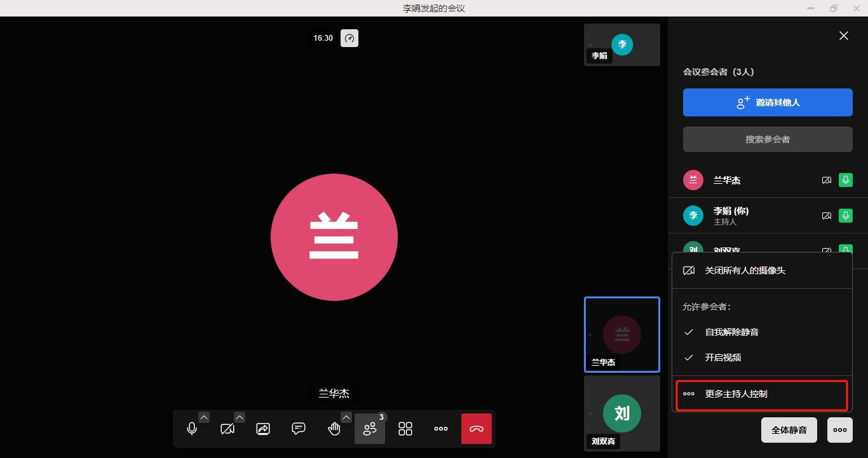Toggle 兰华杰's green microphone in participant list

click(845, 180)
